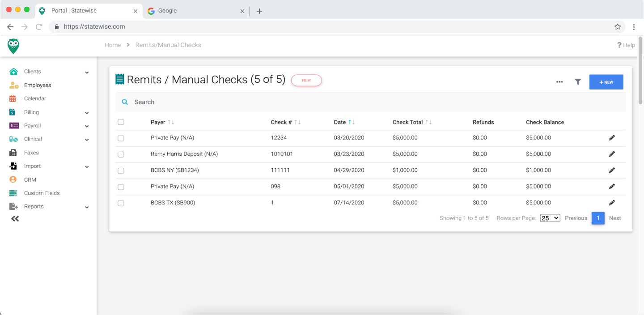
Task: Check the Remy Harris Deposit row
Action: 121,154
